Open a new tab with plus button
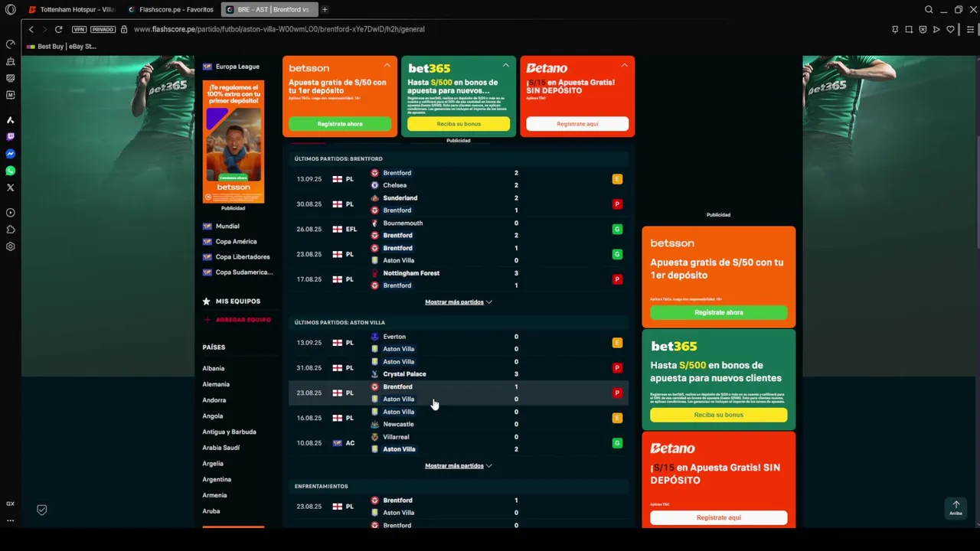 coord(325,10)
